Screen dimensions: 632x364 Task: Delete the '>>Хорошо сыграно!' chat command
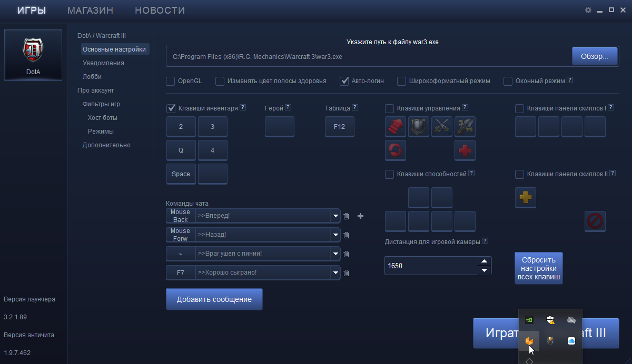346,273
